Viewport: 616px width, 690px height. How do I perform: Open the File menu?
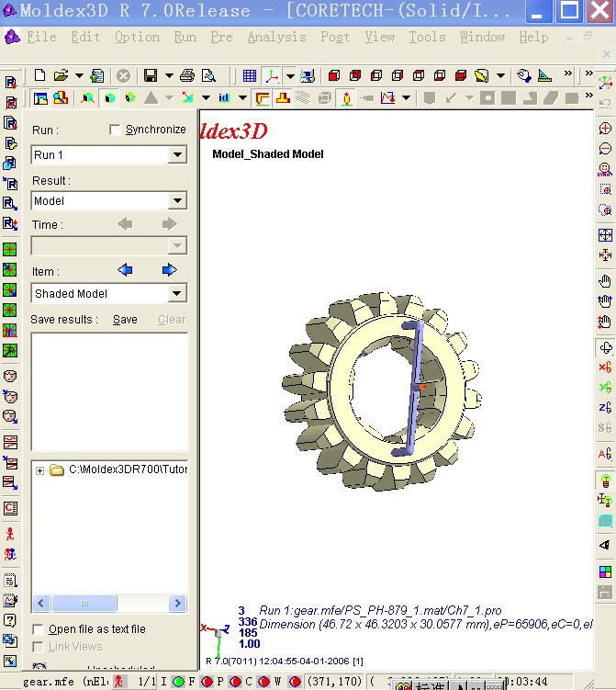[41, 37]
